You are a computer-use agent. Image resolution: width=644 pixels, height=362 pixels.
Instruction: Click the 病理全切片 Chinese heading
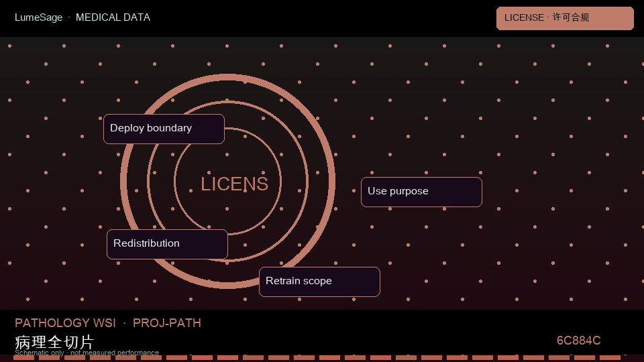tap(54, 343)
